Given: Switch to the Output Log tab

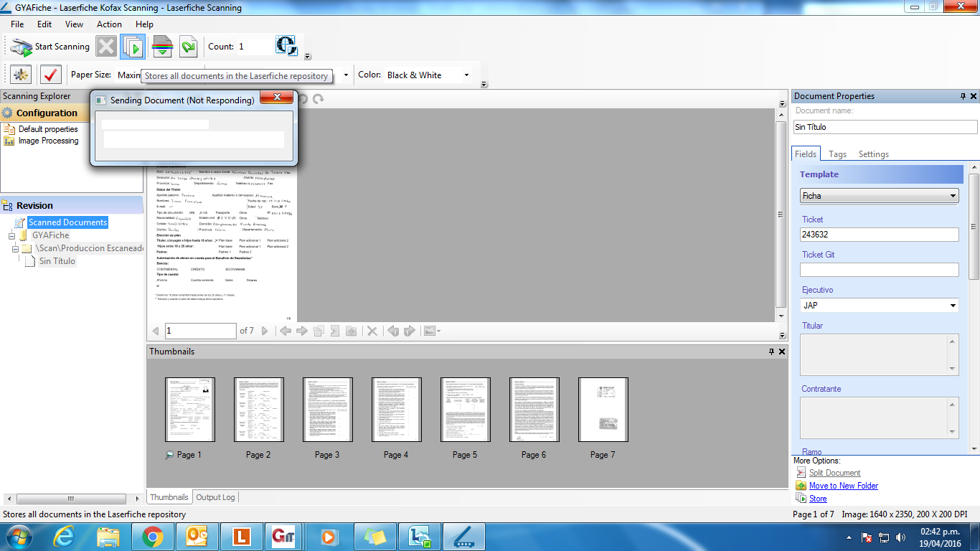Looking at the screenshot, I should pos(215,497).
